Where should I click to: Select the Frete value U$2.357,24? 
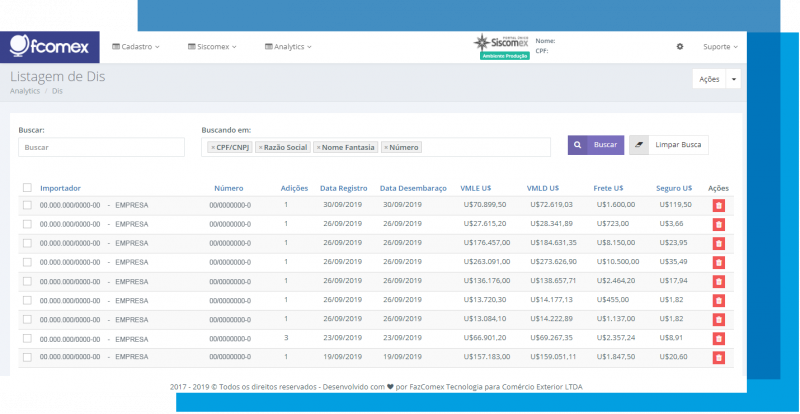click(x=616, y=337)
